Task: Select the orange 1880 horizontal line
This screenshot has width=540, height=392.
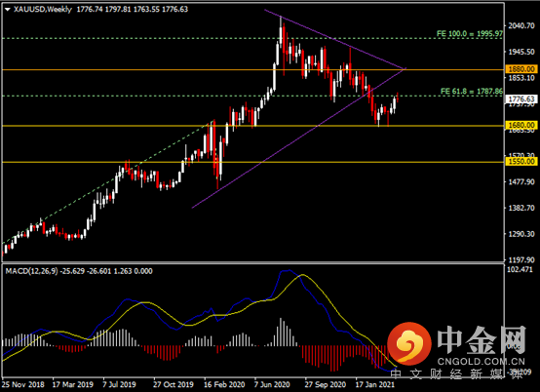Action: pos(253,69)
